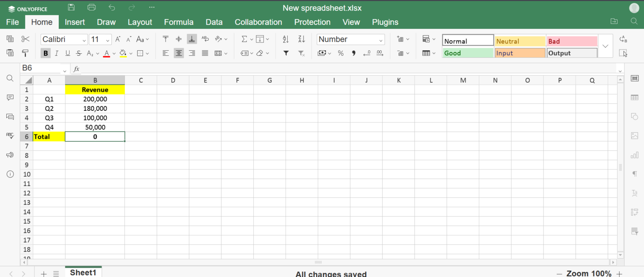Expand the cell styles gallery
The width and height of the screenshot is (644, 277).
point(605,46)
